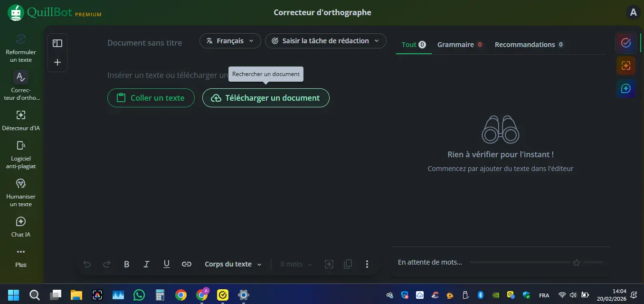Toggle italic formatting

click(147, 264)
